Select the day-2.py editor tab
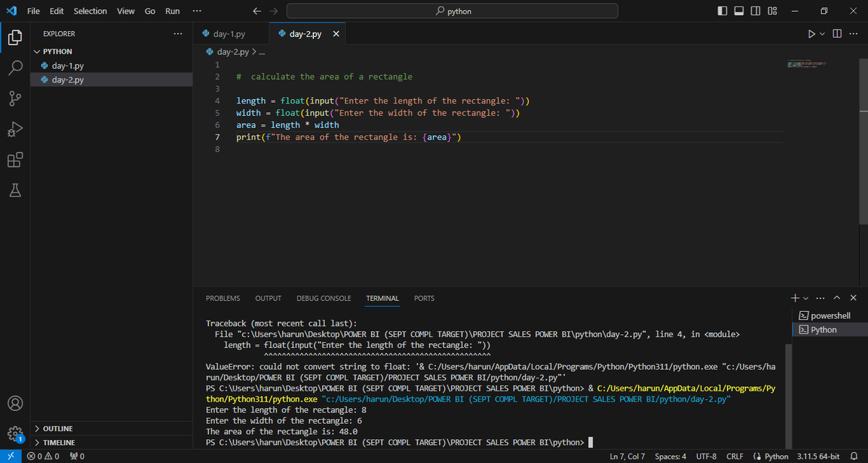This screenshot has width=868, height=463. point(307,34)
